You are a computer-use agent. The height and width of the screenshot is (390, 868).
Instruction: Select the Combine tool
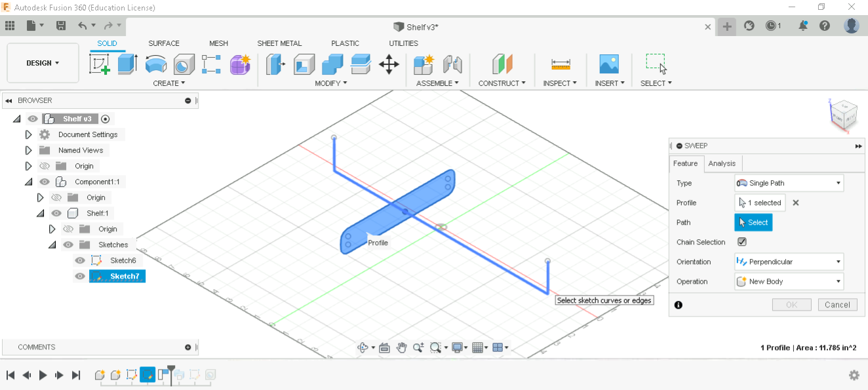tap(332, 64)
